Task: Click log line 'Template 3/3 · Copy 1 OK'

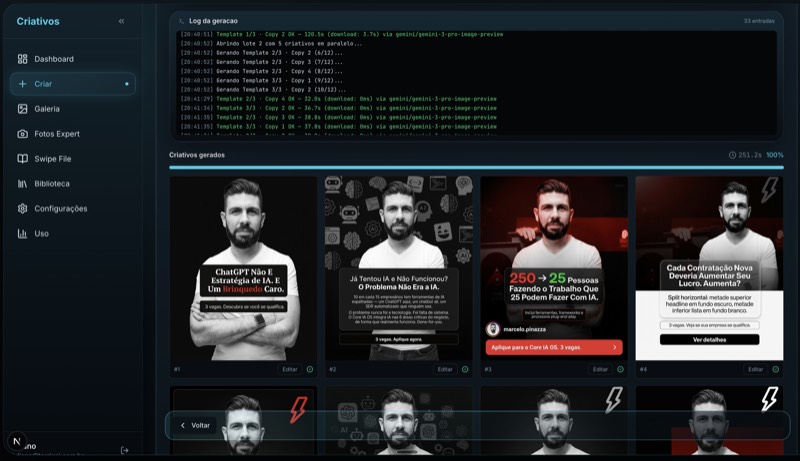Action: [x=338, y=126]
